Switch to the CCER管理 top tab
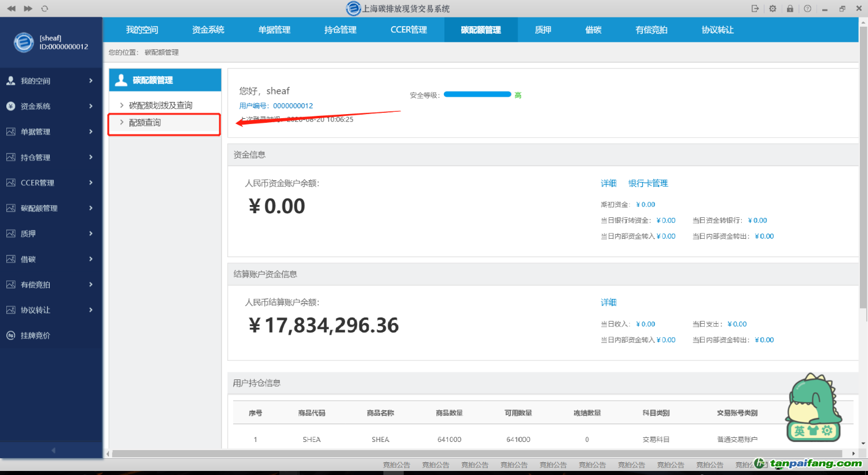868x475 pixels. coord(409,30)
